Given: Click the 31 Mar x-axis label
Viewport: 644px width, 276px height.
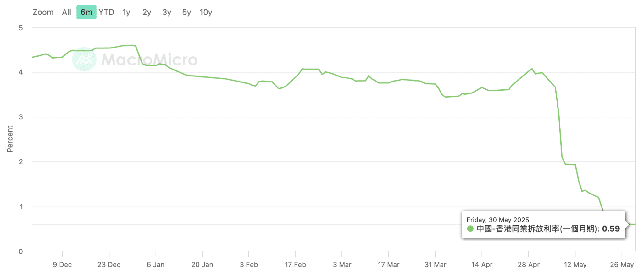Looking at the screenshot, I should point(435,265).
